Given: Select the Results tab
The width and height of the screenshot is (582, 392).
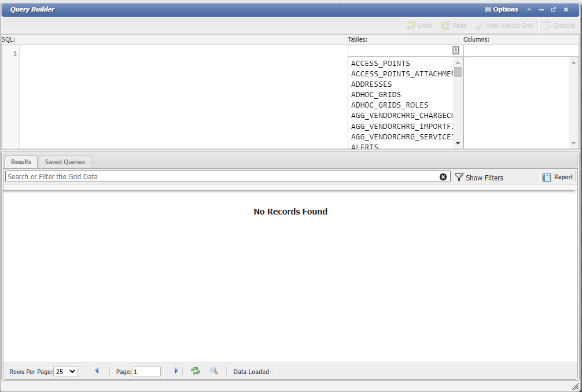Looking at the screenshot, I should point(21,162).
